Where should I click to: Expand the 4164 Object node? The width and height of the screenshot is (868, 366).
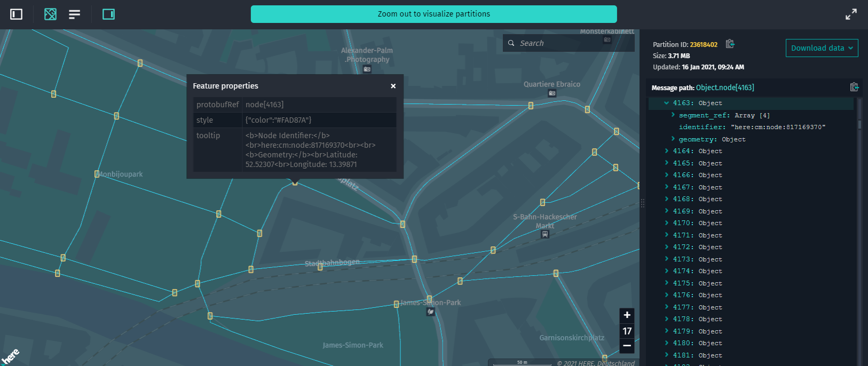666,151
